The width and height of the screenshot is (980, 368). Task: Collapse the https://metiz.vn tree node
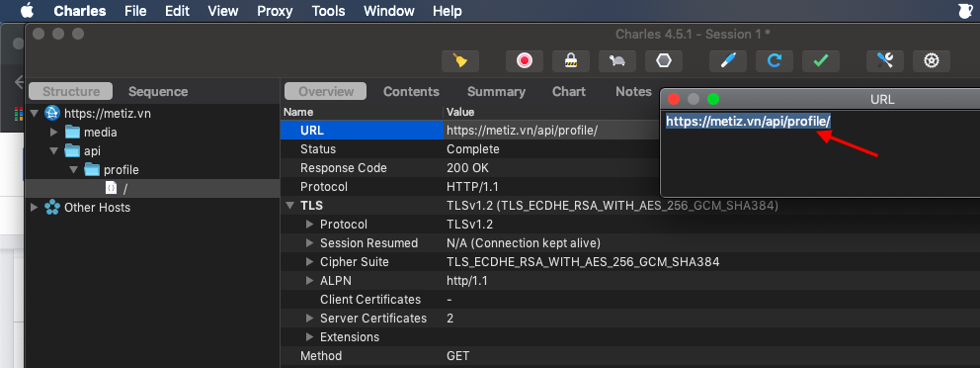(34, 114)
